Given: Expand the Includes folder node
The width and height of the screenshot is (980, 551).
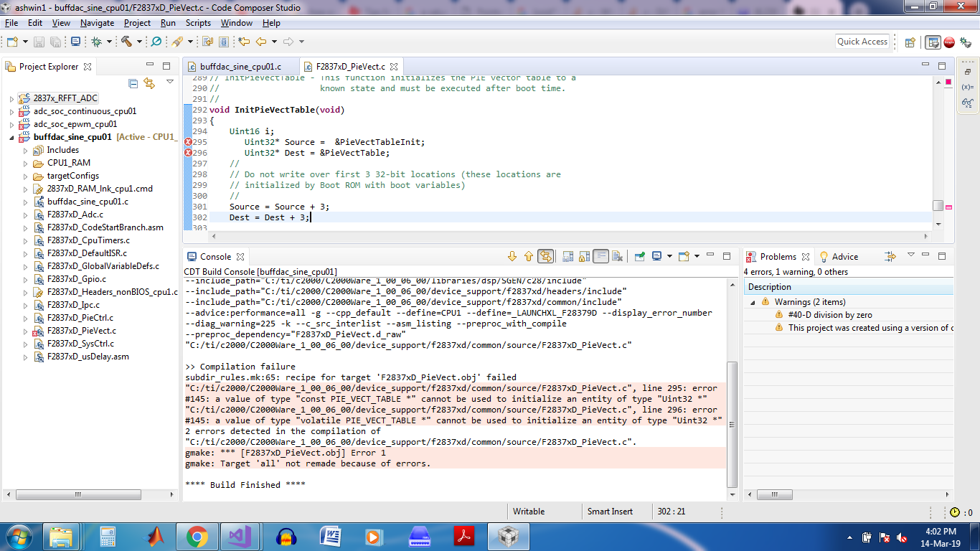Looking at the screenshot, I should [x=26, y=150].
